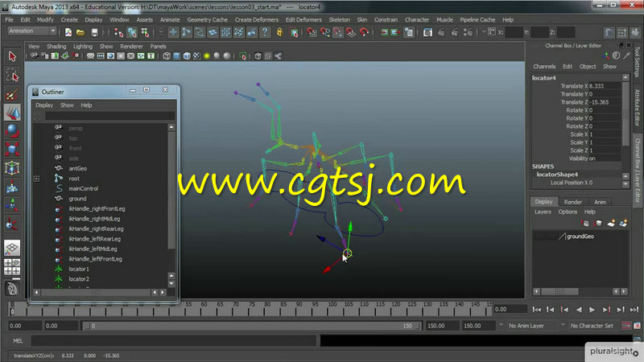Toggle film gate icon in panel toolbar
The image size is (644, 362).
101,56
